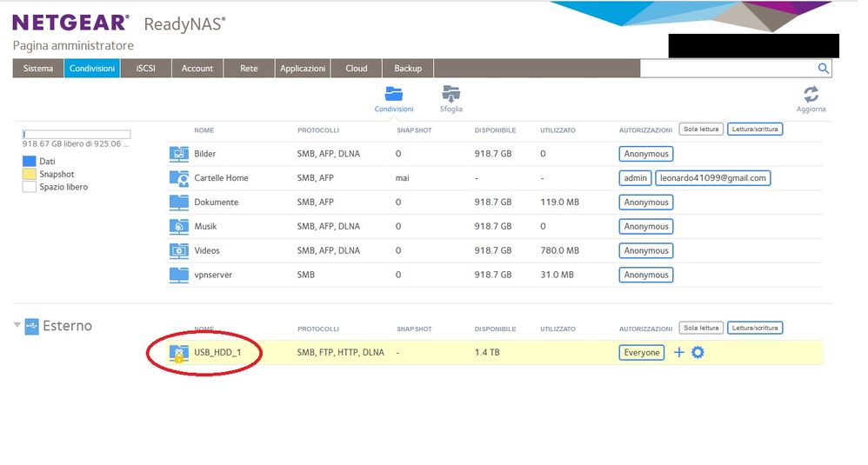Focus the search input field

(x=728, y=69)
